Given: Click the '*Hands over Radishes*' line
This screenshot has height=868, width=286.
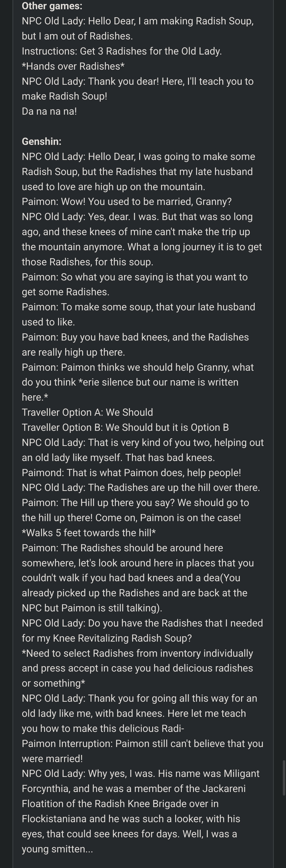Looking at the screenshot, I should [73, 66].
